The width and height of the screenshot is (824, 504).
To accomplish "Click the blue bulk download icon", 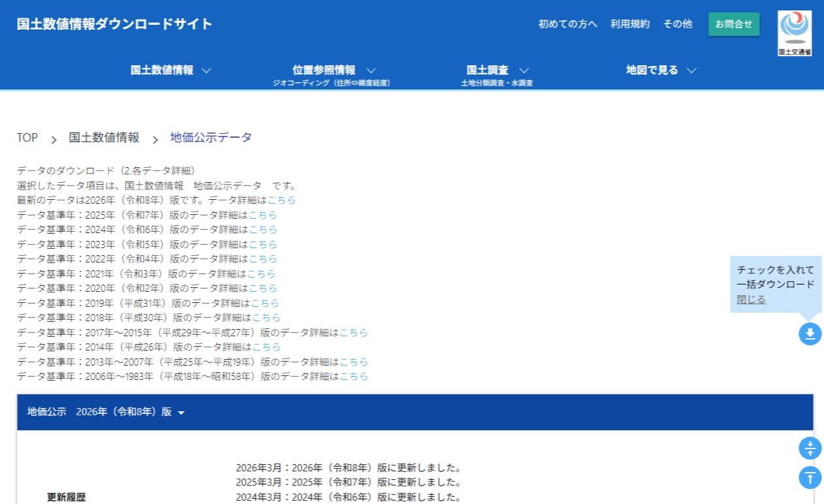I will click(810, 334).
